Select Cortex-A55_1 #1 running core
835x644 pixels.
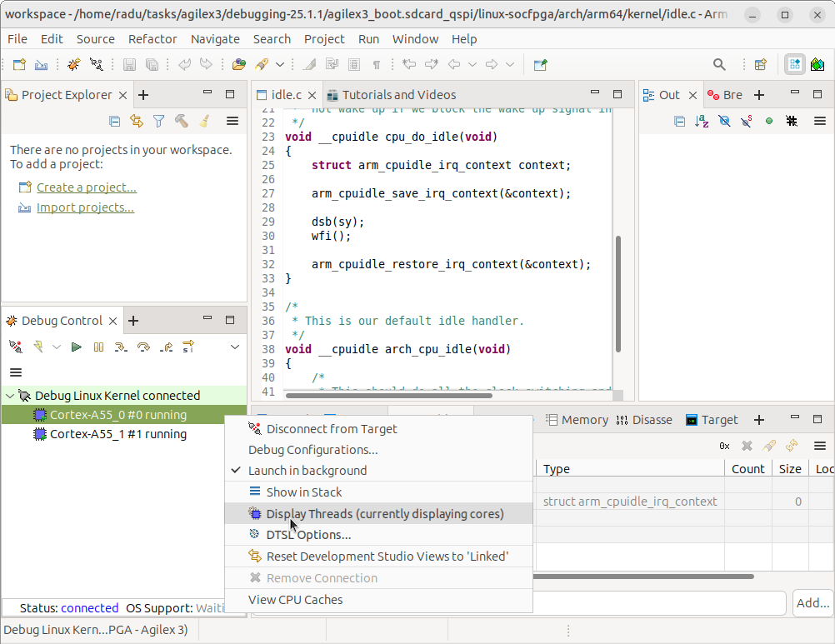(x=117, y=434)
